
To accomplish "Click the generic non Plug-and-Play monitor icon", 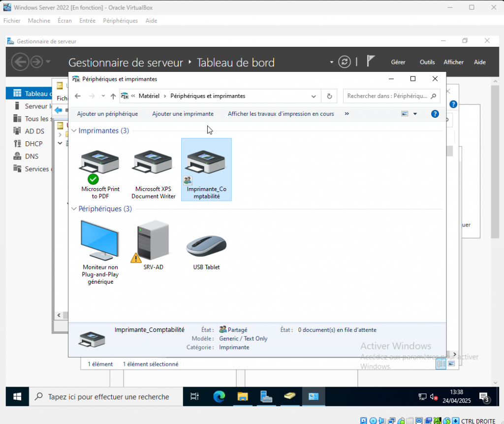I will [x=100, y=241].
